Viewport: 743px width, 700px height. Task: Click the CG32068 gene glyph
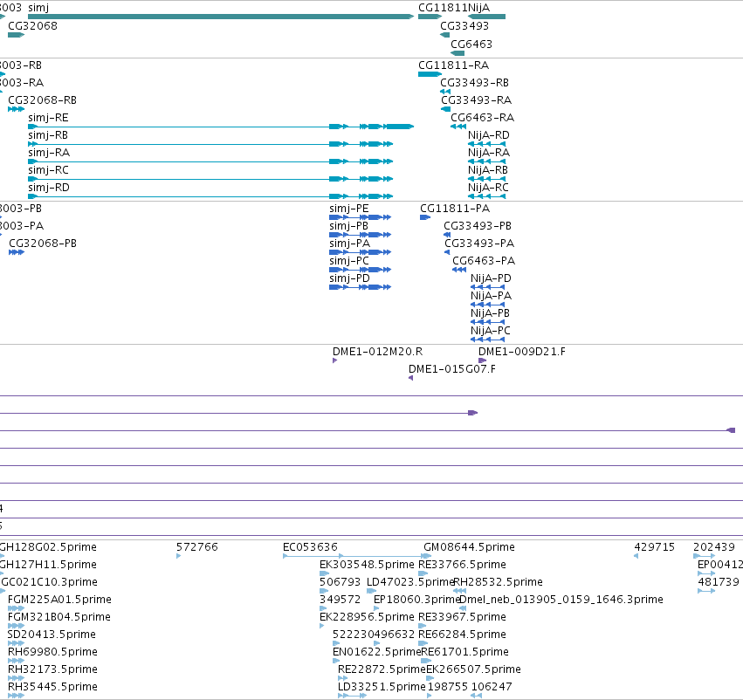tap(16, 35)
